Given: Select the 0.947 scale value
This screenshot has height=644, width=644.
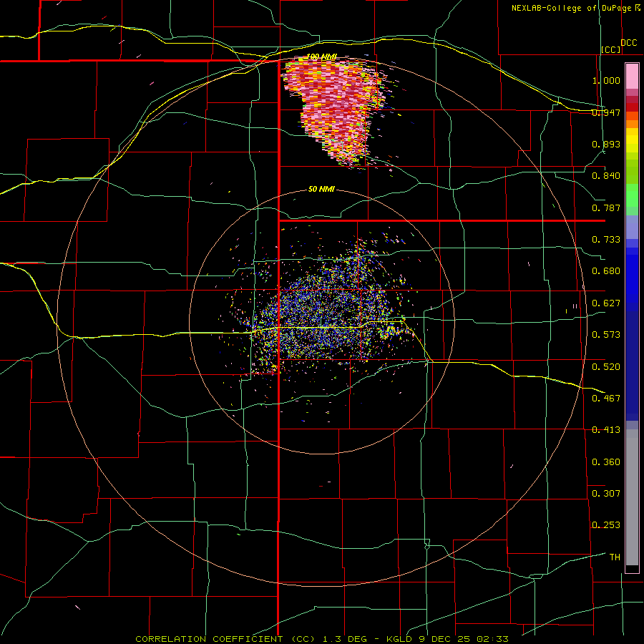Looking at the screenshot, I should (606, 112).
